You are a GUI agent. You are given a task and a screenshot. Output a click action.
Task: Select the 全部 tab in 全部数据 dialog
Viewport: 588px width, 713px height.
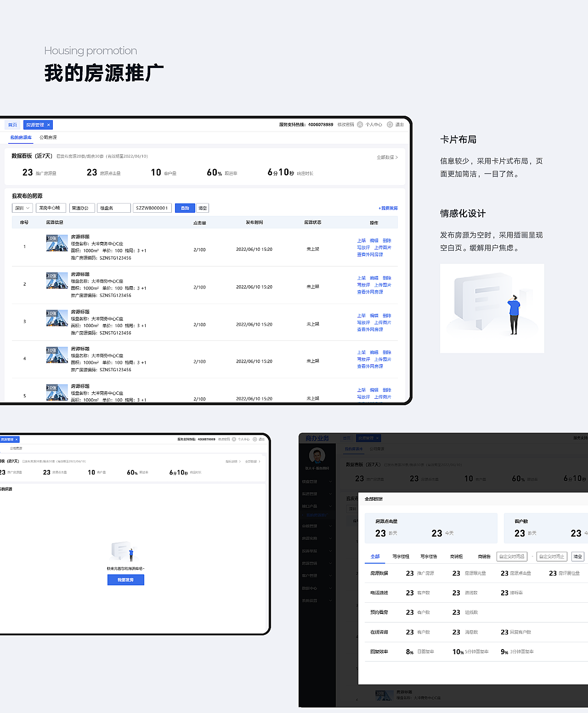[375, 557]
